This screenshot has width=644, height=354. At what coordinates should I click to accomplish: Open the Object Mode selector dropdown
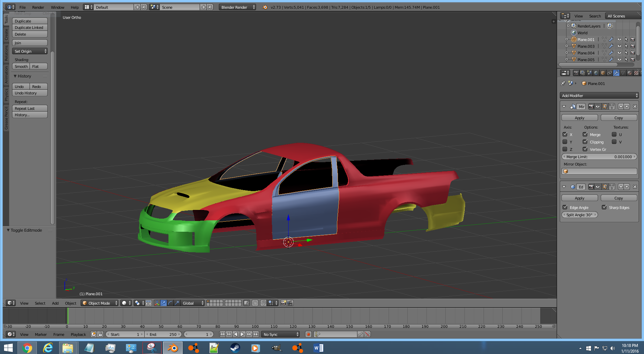click(100, 303)
